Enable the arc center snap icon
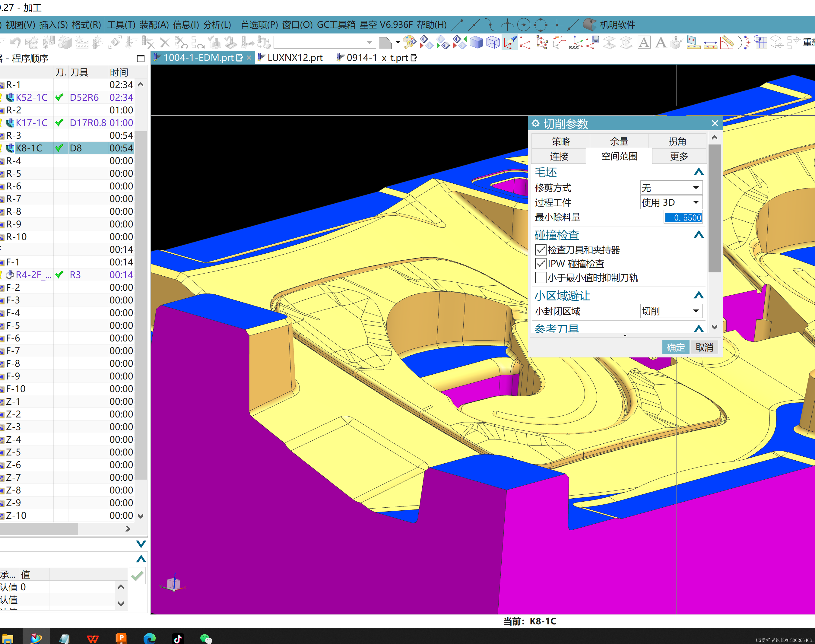 pyautogui.click(x=524, y=25)
